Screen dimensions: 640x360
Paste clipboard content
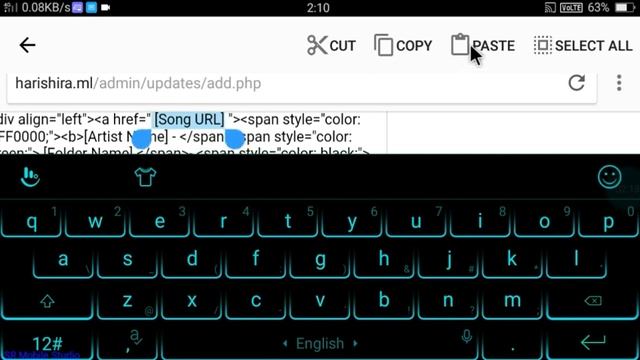(483, 45)
